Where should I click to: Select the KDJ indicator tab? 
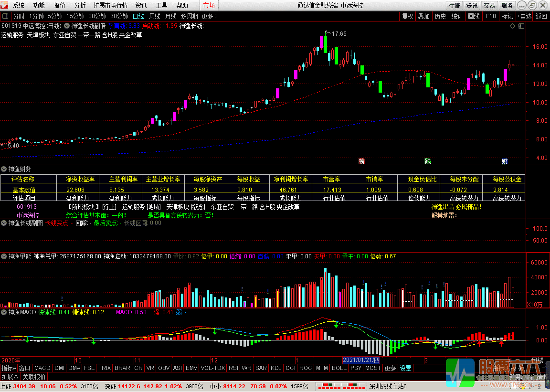(x=276, y=368)
